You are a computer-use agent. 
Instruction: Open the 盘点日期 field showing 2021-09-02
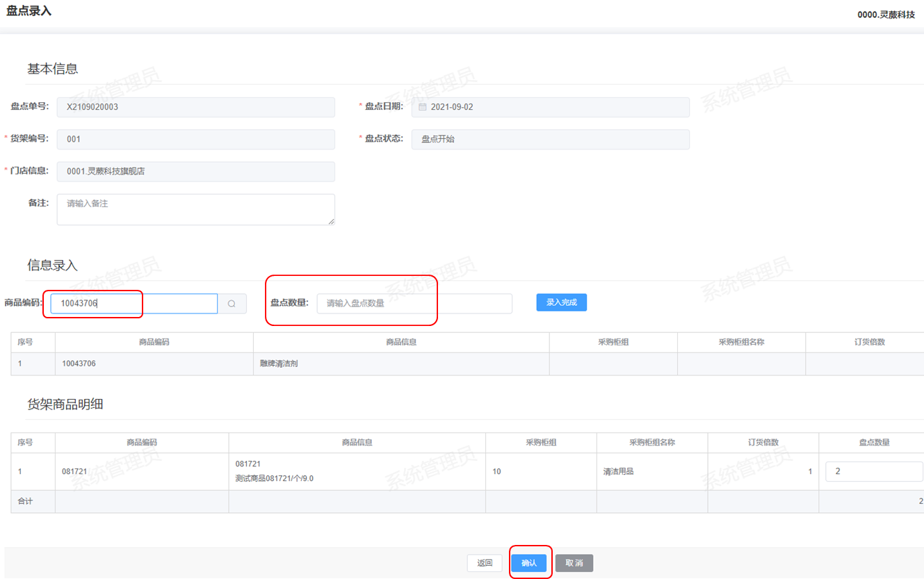point(551,107)
